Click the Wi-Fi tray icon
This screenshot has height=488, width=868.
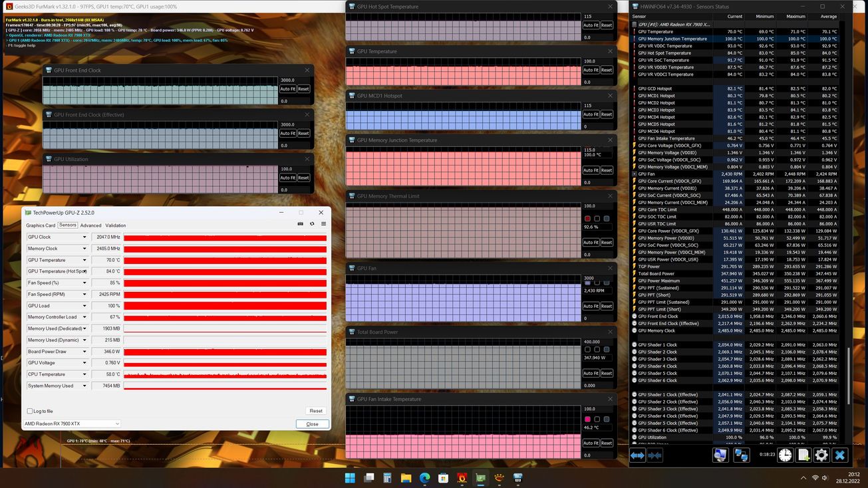tap(815, 478)
